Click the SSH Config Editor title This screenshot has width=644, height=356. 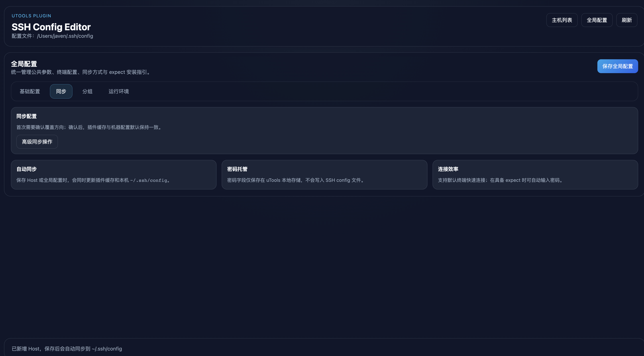[x=51, y=27]
